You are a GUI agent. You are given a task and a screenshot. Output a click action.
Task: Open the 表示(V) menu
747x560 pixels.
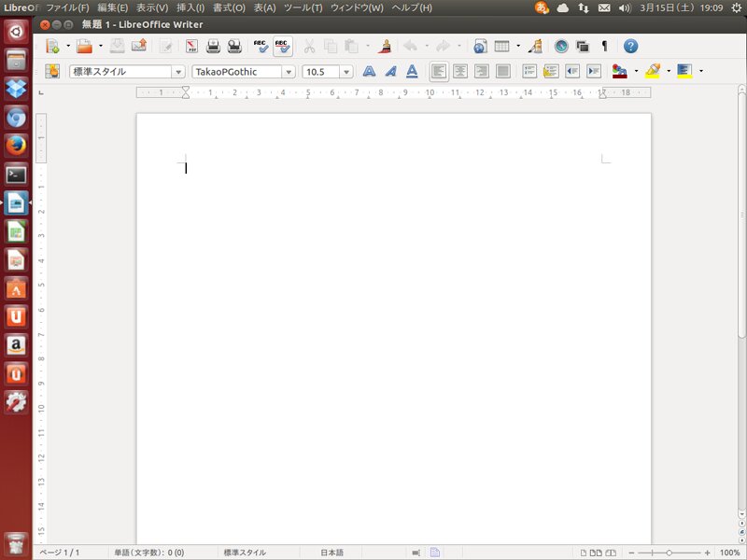click(x=152, y=7)
